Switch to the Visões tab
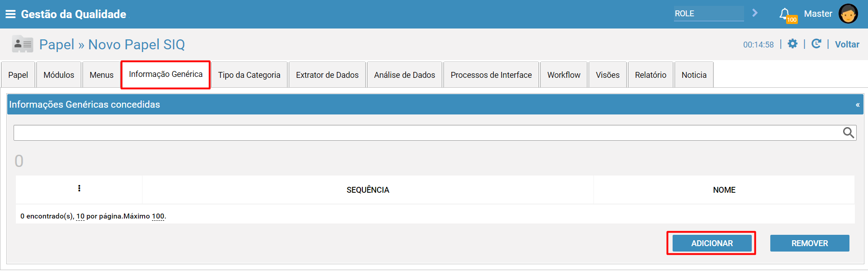Image resolution: width=868 pixels, height=271 pixels. [607, 75]
